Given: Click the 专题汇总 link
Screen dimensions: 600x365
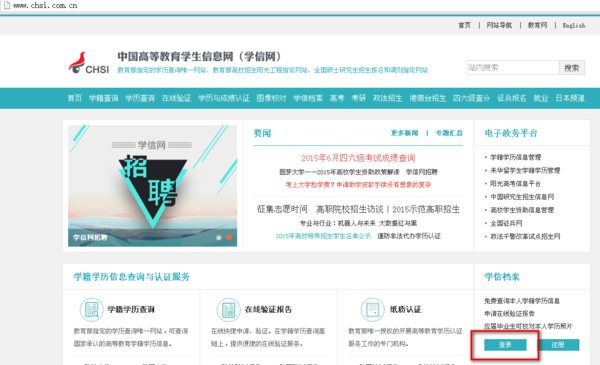Looking at the screenshot, I should point(449,133).
